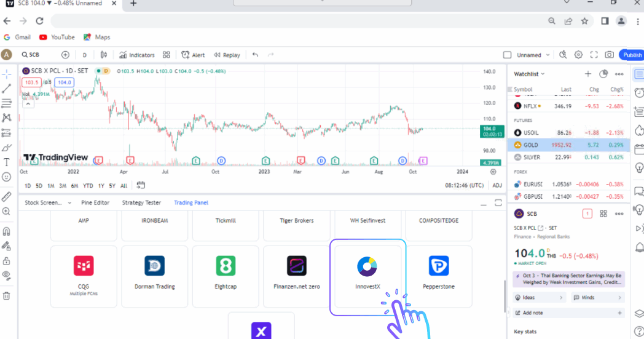Open go to date calendar icon

pyautogui.click(x=141, y=185)
